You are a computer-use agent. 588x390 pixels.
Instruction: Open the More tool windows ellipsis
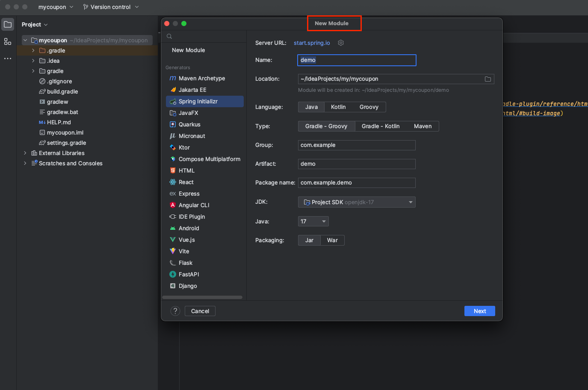[x=8, y=59]
